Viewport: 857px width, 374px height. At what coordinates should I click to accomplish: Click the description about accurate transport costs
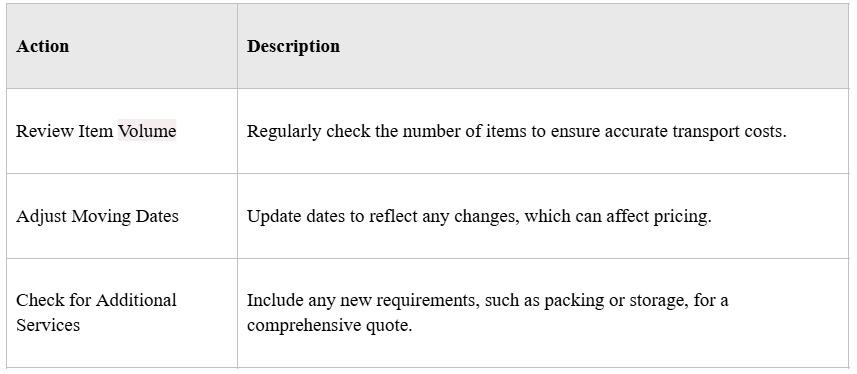516,131
